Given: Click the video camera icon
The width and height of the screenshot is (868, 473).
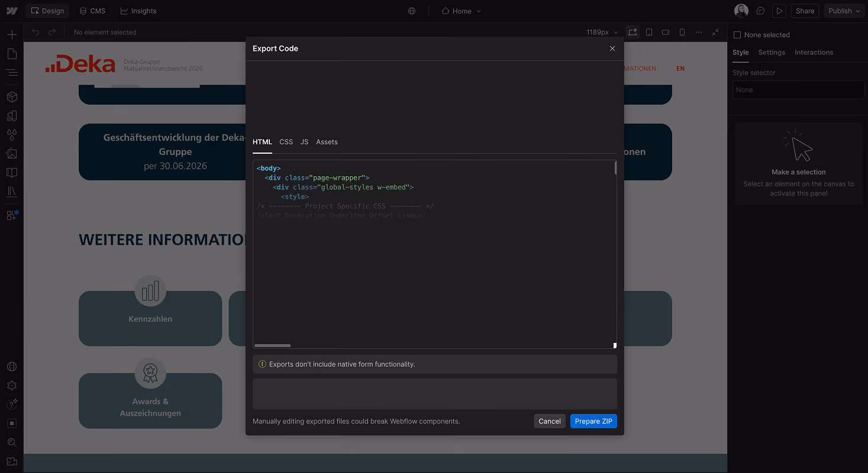Looking at the screenshot, I should 12,461.
